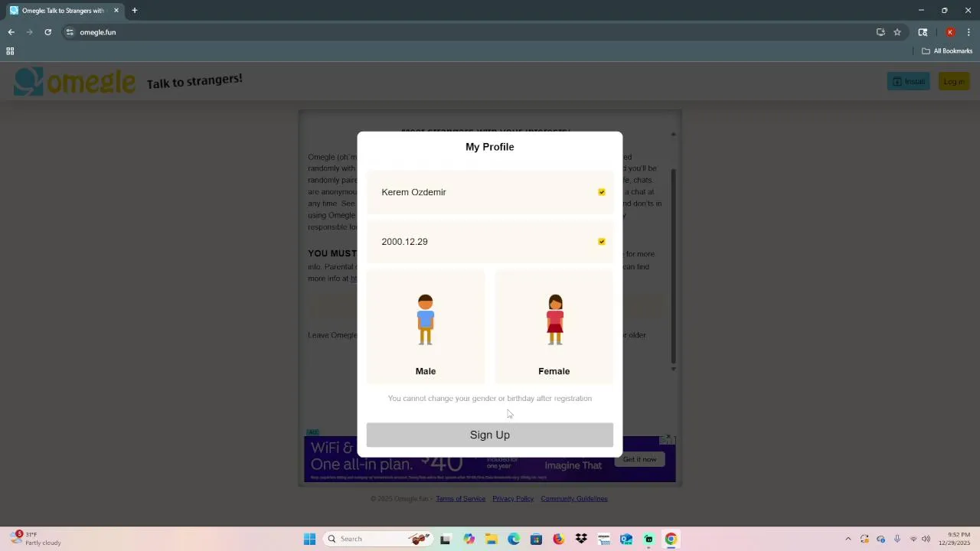980x551 pixels.
Task: Open File Explorer from the taskbar
Action: [x=491, y=539]
